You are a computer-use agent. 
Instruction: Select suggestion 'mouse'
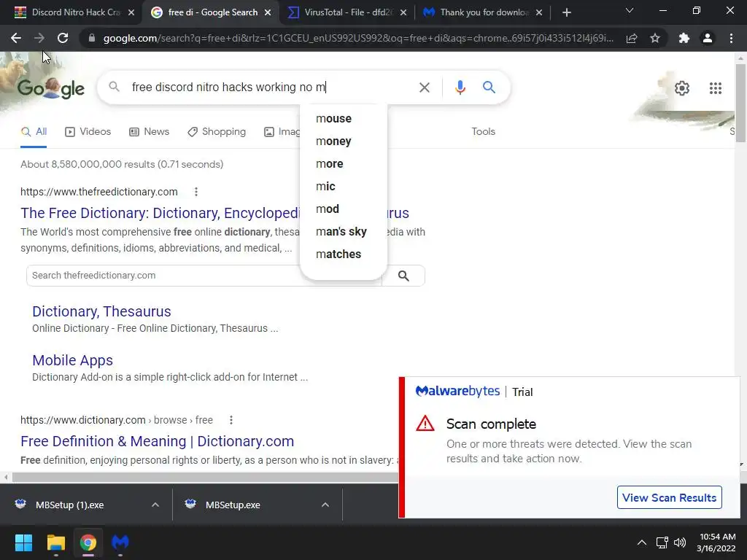click(344, 119)
